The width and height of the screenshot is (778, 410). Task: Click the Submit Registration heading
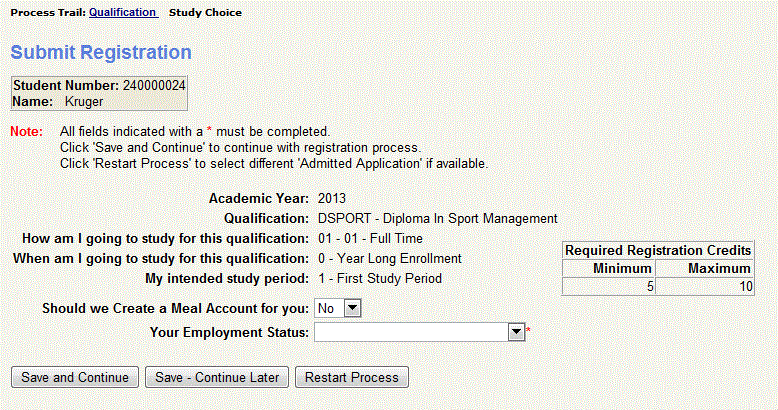[101, 52]
